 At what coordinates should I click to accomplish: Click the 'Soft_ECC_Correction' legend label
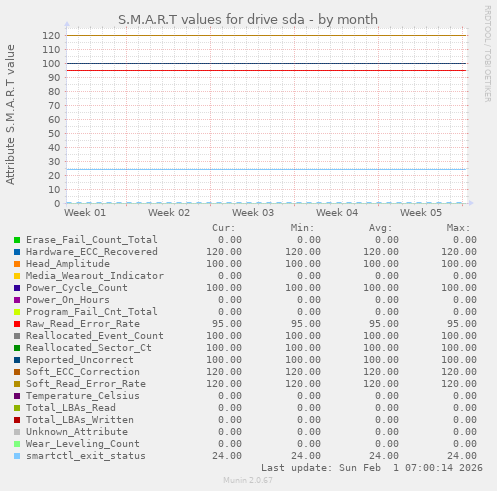click(83, 372)
